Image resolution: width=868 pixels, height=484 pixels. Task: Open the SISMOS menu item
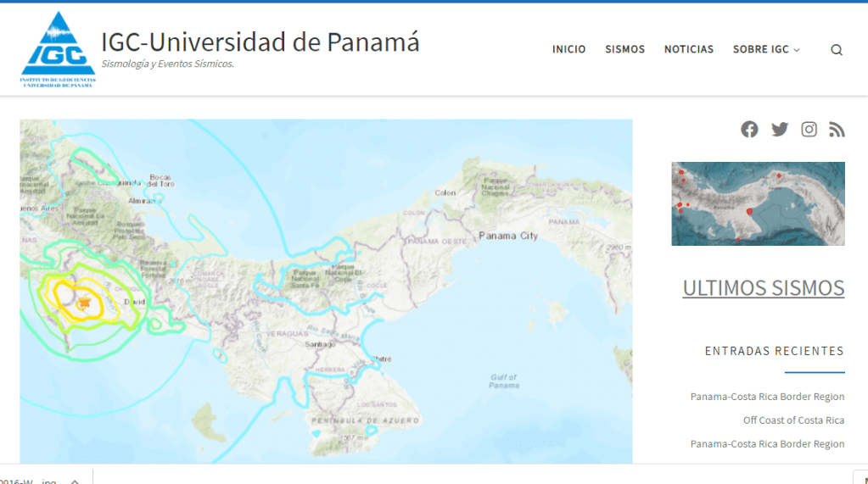[625, 49]
